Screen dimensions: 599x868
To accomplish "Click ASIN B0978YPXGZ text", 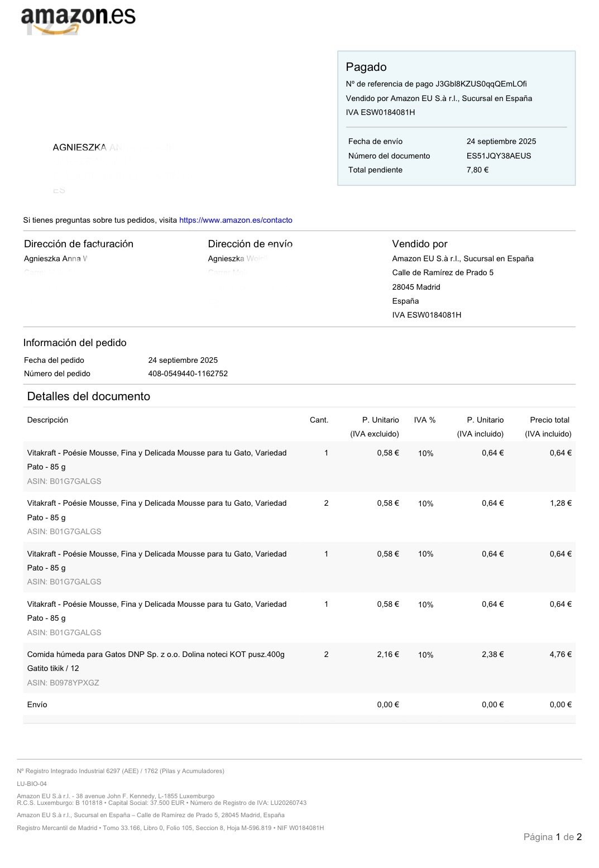I will [63, 683].
